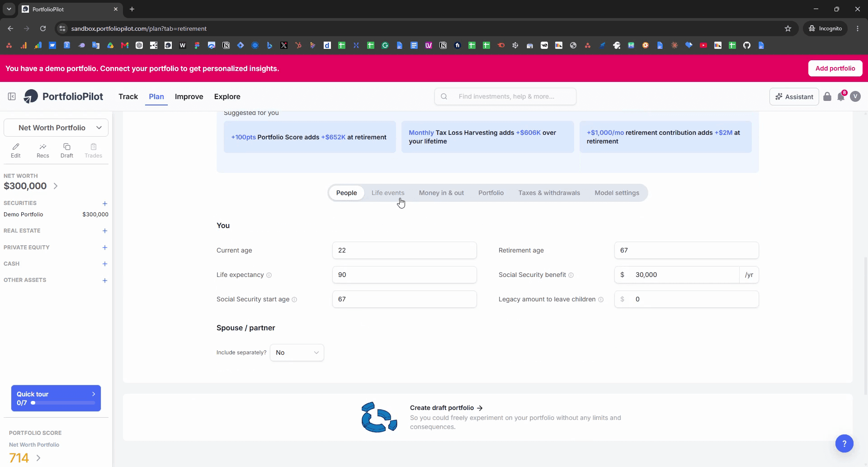Open user avatar V menu

coord(855,96)
